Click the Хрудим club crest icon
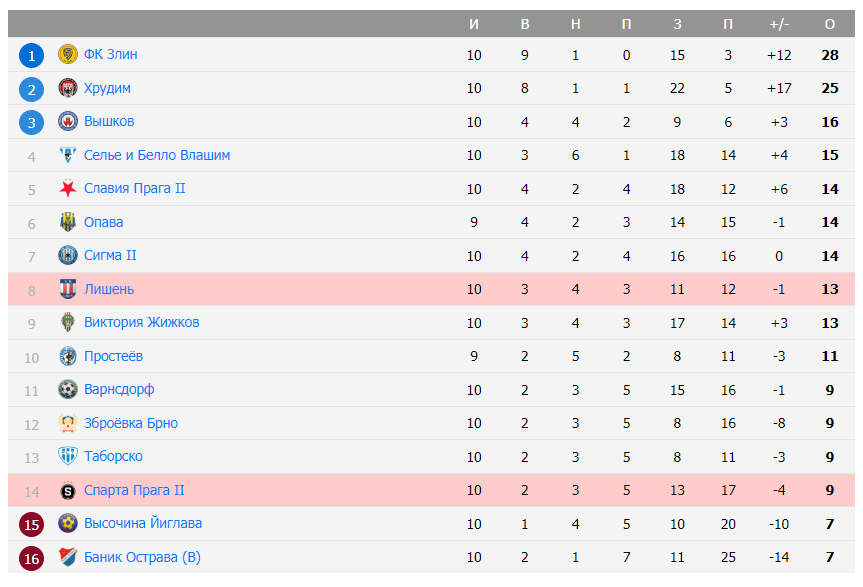Viewport: 863px width, 587px height. [68, 88]
